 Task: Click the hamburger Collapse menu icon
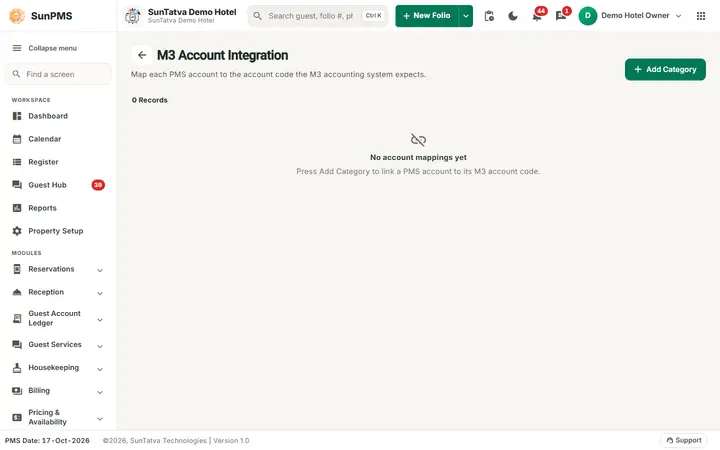[x=17, y=48]
